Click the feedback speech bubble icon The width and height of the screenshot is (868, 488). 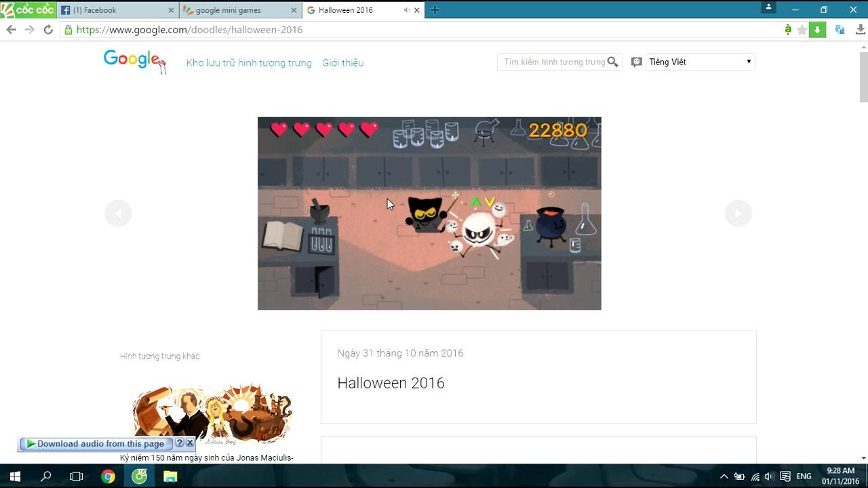point(636,62)
